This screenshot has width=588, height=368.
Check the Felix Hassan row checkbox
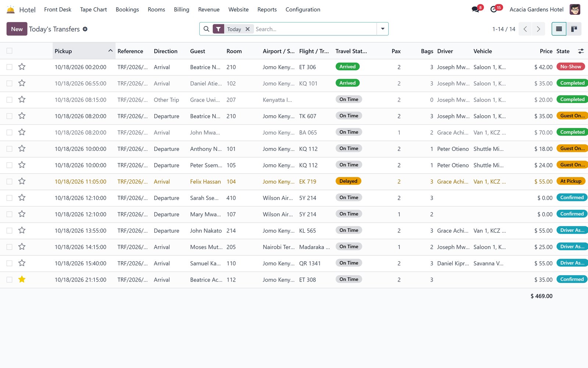10,182
